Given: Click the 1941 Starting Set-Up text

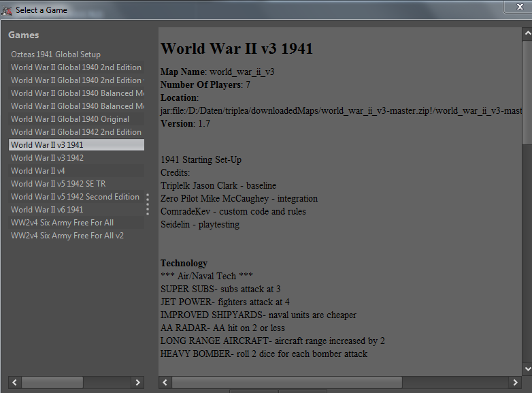Looking at the screenshot, I should coord(201,159).
